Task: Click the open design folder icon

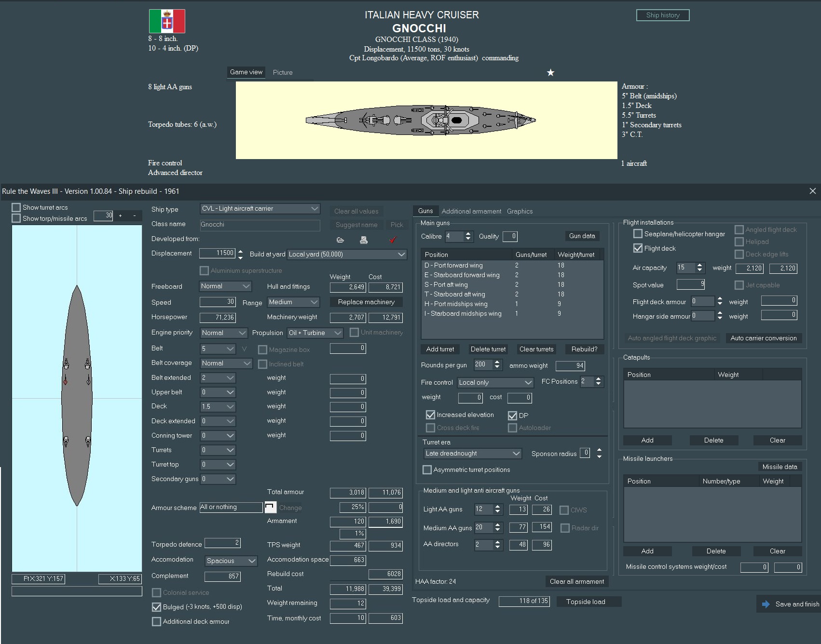Action: 340,240
